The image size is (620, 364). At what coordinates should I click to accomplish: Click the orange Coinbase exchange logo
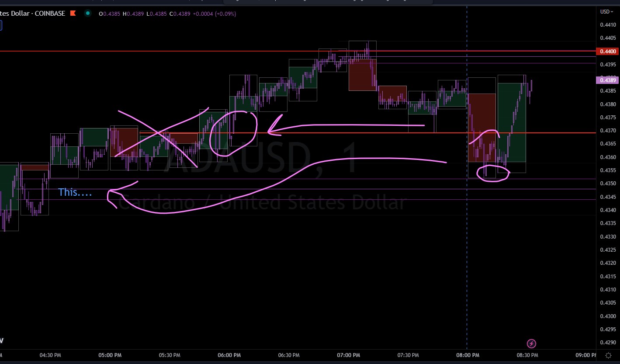pyautogui.click(x=73, y=14)
